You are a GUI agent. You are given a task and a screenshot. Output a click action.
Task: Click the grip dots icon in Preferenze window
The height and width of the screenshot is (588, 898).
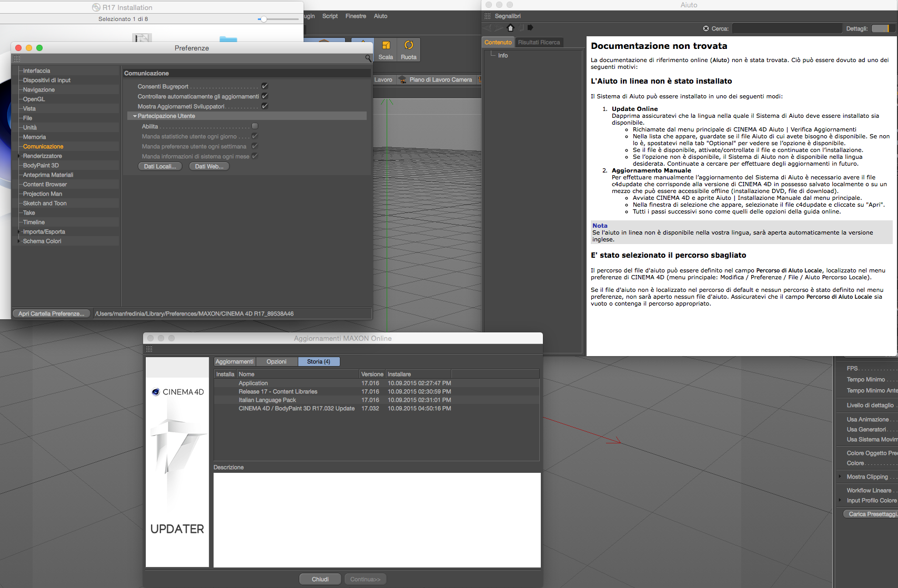tap(17, 58)
